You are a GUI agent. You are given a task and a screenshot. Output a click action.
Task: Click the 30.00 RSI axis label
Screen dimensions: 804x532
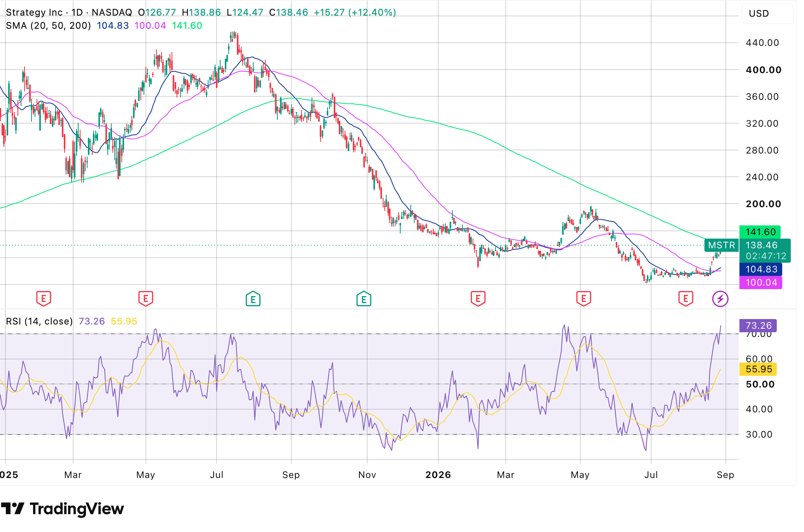759,434
